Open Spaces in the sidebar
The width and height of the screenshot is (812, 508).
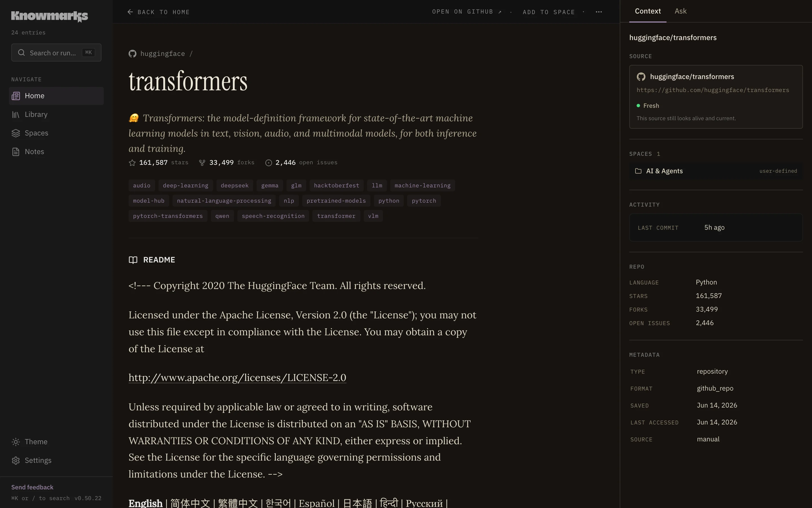pos(56,133)
